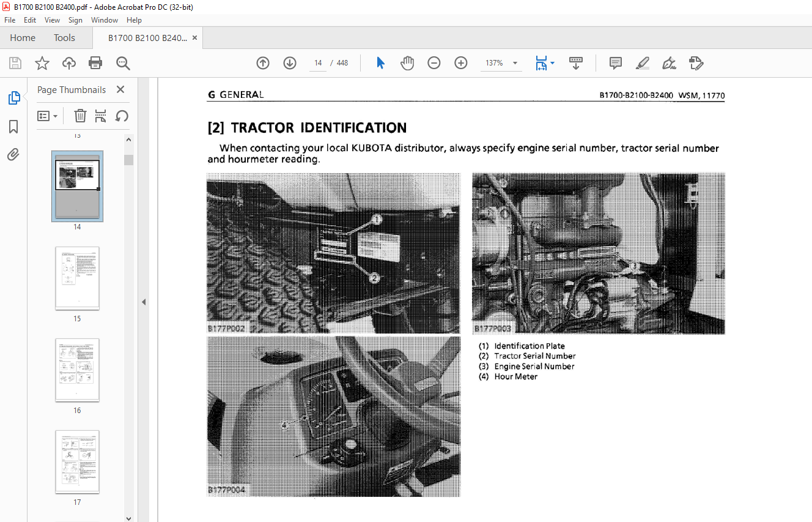812x522 pixels.
Task: Bookmark file with star icon
Action: 42,63
